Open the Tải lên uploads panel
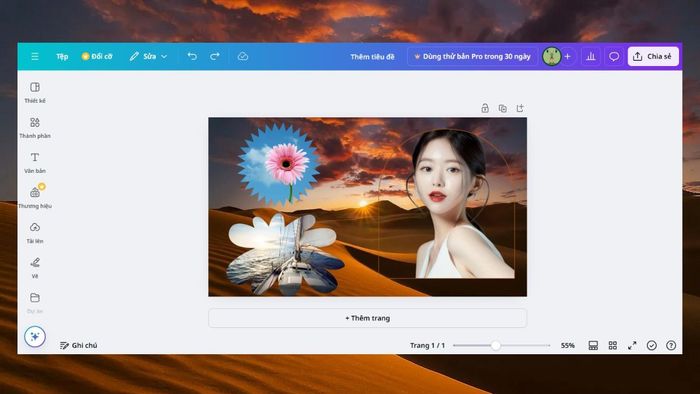The height and width of the screenshot is (394, 700). (35, 233)
